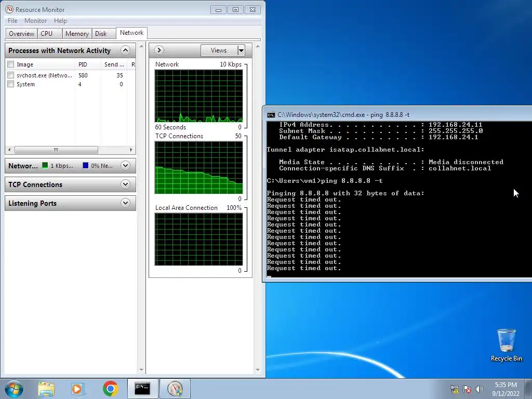
Task: Expand the Listening Ports section
Action: (x=125, y=203)
